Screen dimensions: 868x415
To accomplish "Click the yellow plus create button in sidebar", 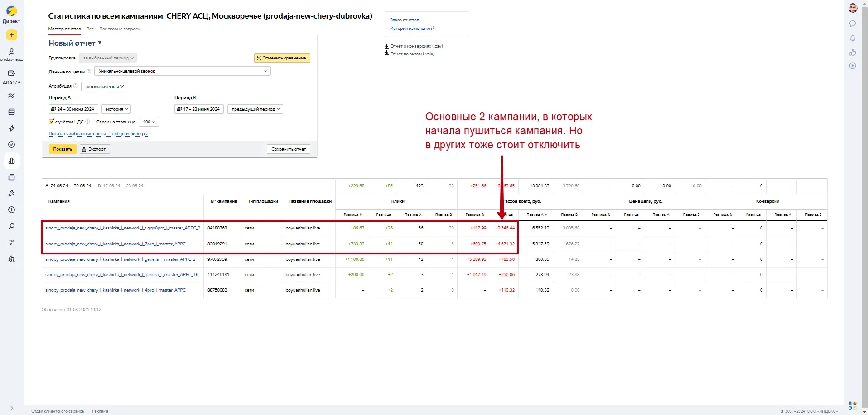I will pos(12,35).
